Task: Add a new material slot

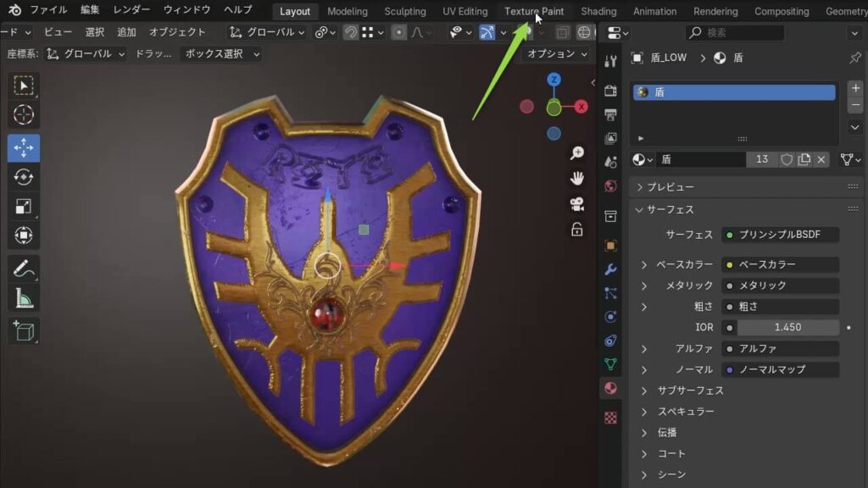Action: point(855,88)
